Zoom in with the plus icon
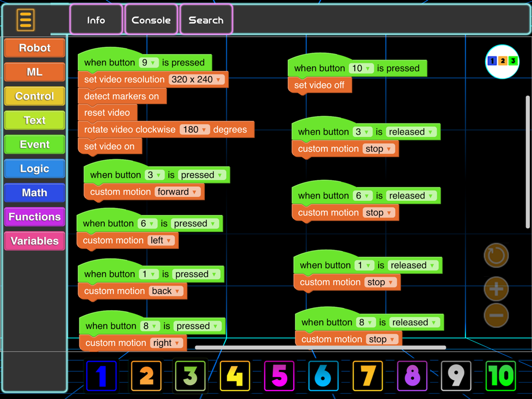The height and width of the screenshot is (399, 532). tap(496, 289)
